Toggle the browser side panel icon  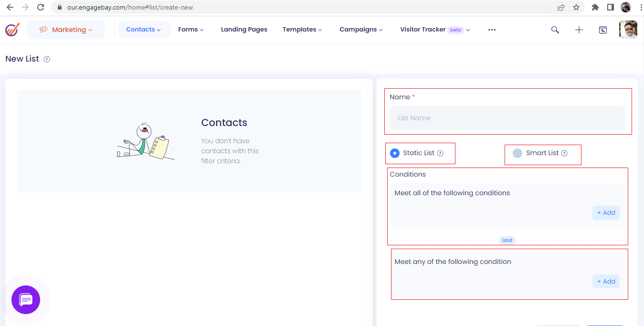610,7
